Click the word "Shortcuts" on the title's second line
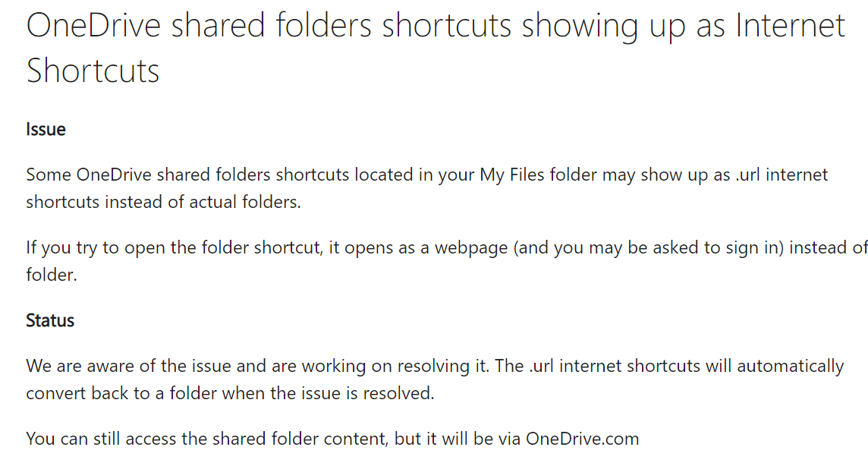Viewport: 868px width, 466px height. coord(93,71)
